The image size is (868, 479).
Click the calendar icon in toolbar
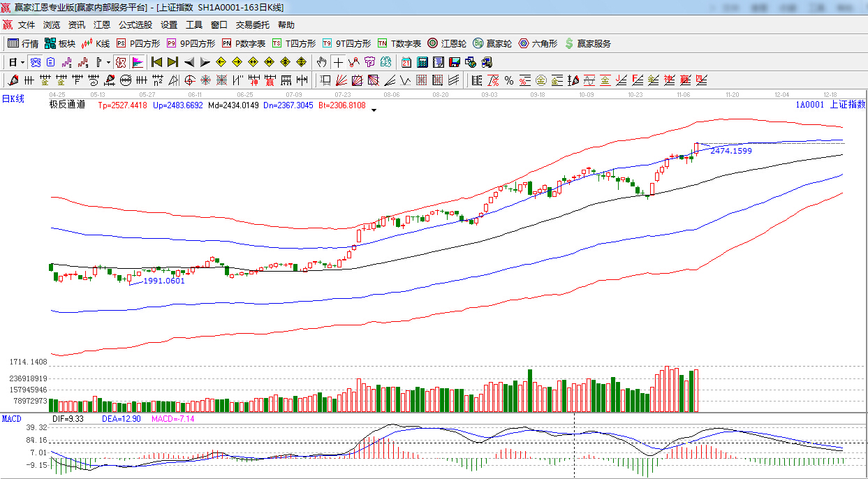coord(406,62)
